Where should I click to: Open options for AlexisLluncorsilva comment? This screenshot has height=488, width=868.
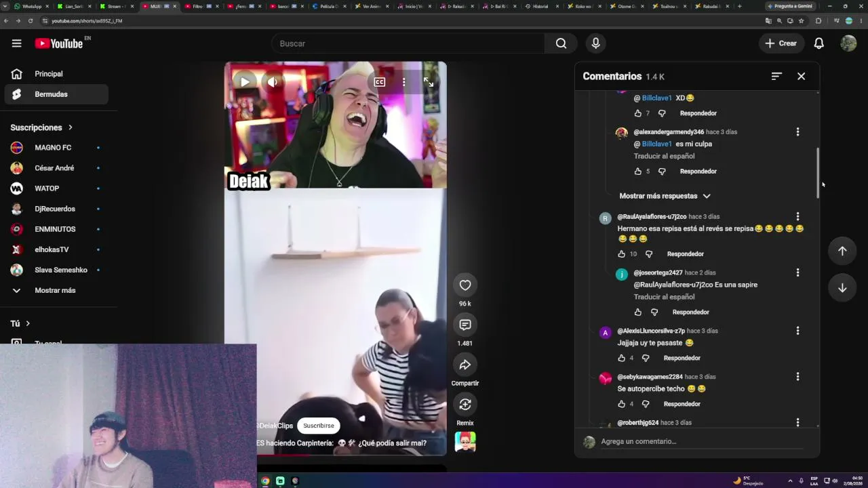pos(797,331)
